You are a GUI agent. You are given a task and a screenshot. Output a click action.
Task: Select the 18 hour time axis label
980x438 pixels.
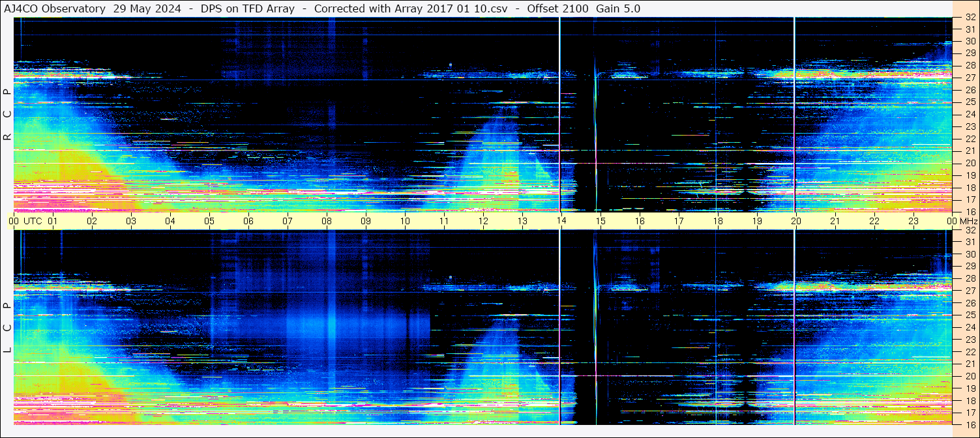coord(718,221)
